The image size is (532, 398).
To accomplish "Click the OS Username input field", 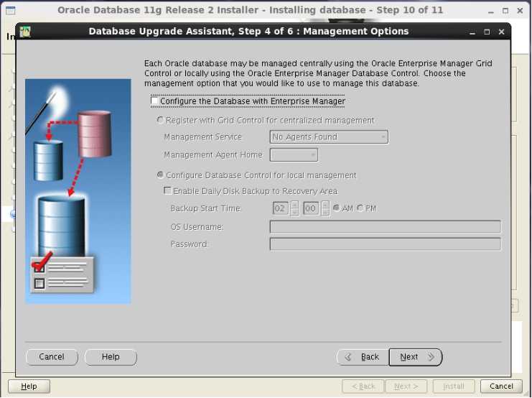I will pos(385,226).
